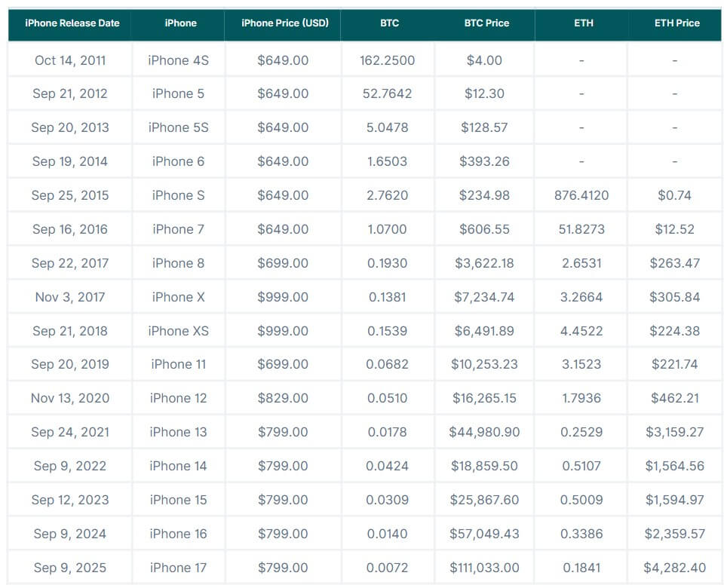Viewport: 727px width, 588px height.
Task: Select the $111,033.00 BTC Price cell
Action: [x=485, y=567]
